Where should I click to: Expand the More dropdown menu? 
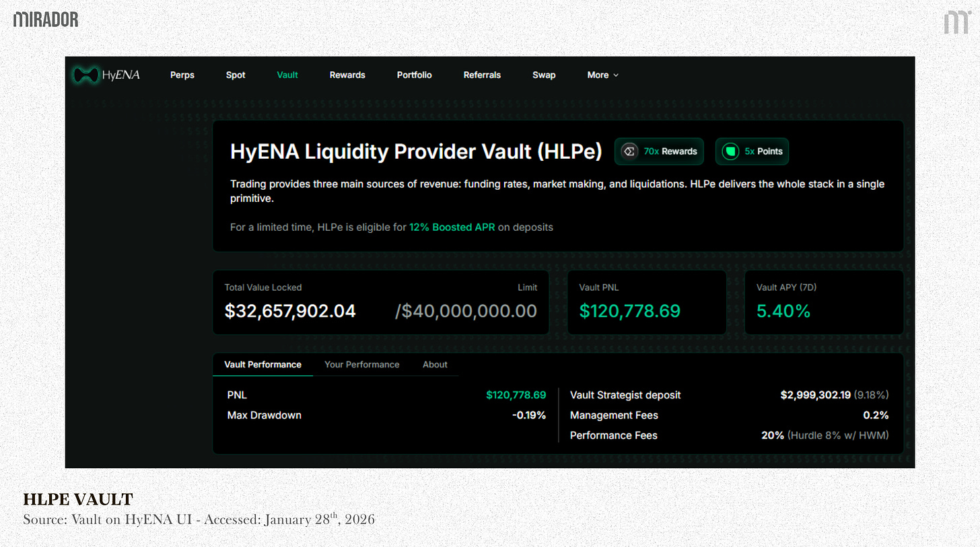pyautogui.click(x=602, y=75)
